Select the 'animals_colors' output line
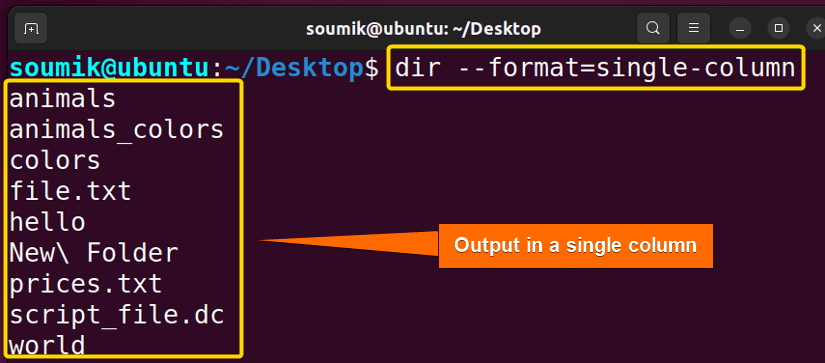This screenshot has height=363, width=825. tap(117, 130)
